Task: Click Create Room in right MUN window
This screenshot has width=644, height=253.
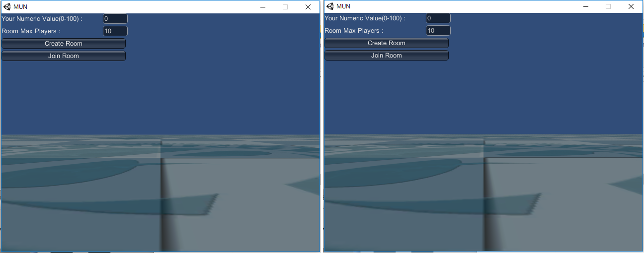Action: pos(387,43)
